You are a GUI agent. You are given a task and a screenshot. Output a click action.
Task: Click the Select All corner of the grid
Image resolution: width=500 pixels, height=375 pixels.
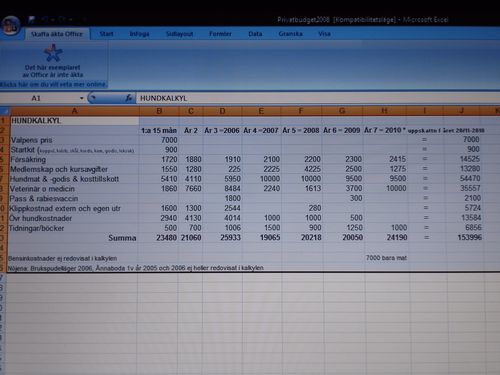[4, 111]
